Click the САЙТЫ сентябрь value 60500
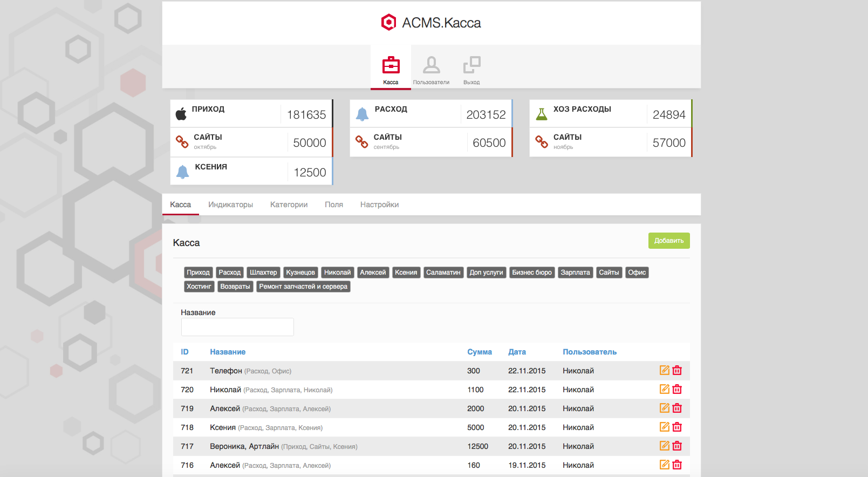This screenshot has width=868, height=477. coord(489,142)
